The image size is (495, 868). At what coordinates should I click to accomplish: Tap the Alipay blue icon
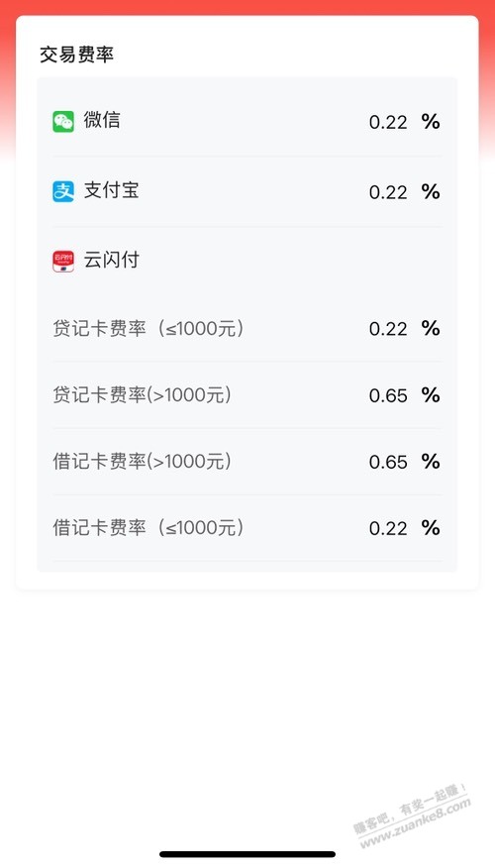tap(63, 191)
